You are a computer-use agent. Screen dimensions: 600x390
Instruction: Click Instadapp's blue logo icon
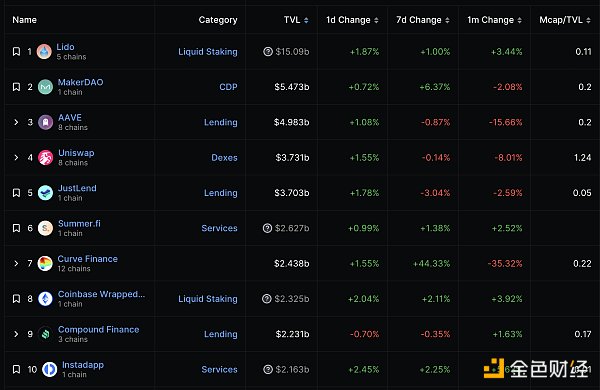tap(49, 369)
